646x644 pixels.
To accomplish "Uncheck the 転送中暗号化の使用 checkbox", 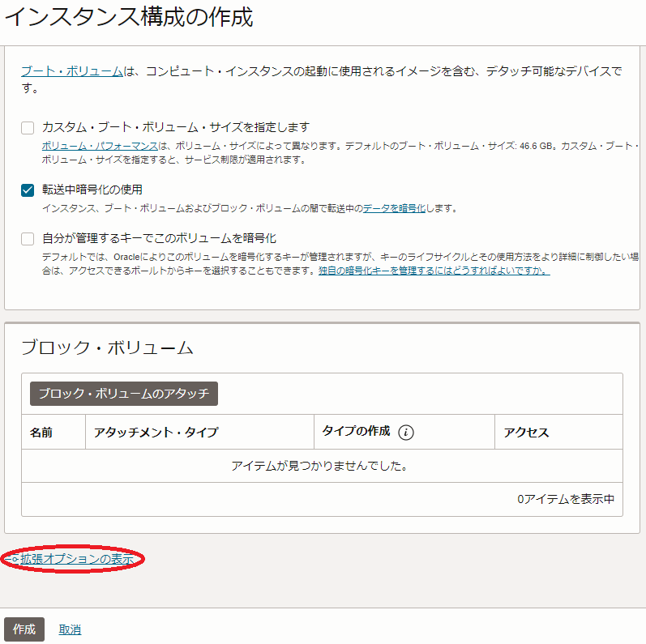I will (x=28, y=190).
